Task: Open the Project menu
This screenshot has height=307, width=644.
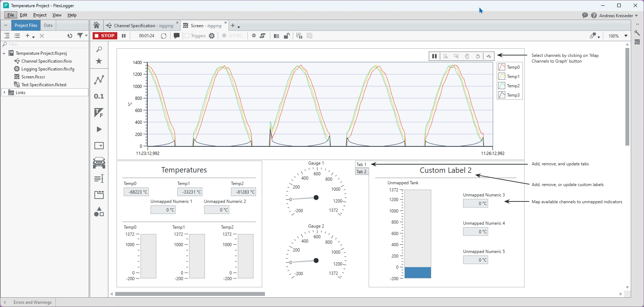Action: tap(40, 15)
